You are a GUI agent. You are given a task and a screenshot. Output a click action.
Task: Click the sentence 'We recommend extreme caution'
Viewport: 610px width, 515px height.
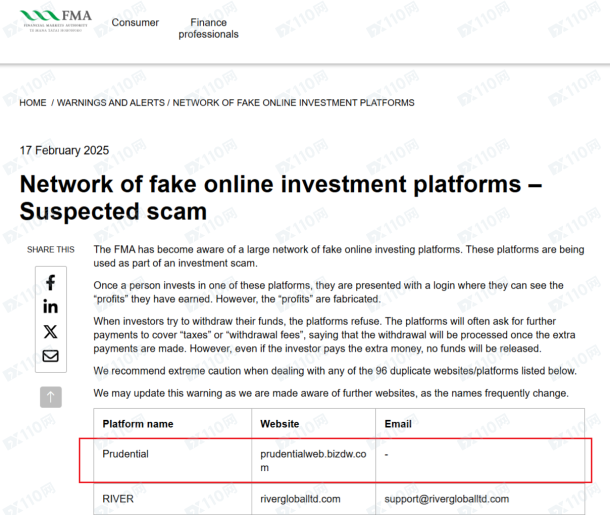[x=335, y=371]
